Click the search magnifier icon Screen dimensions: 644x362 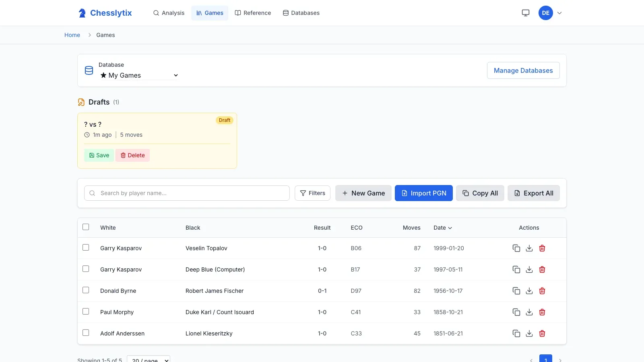[x=92, y=193]
